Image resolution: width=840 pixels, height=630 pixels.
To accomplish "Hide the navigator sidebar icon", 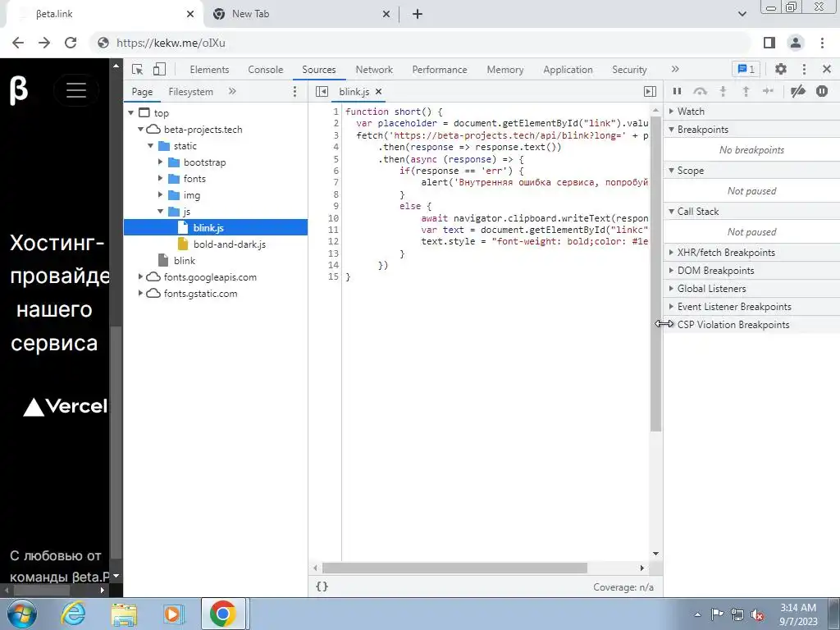I will [322, 92].
